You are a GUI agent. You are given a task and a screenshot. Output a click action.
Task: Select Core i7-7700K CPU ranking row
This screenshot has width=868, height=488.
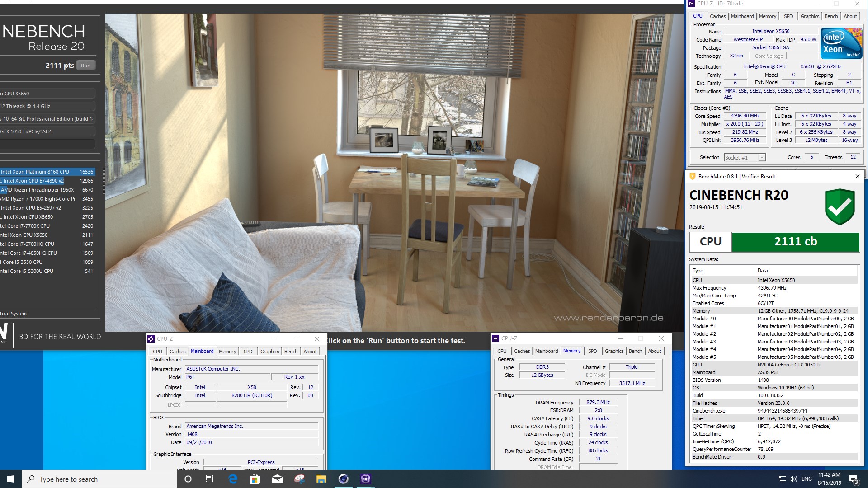(47, 226)
